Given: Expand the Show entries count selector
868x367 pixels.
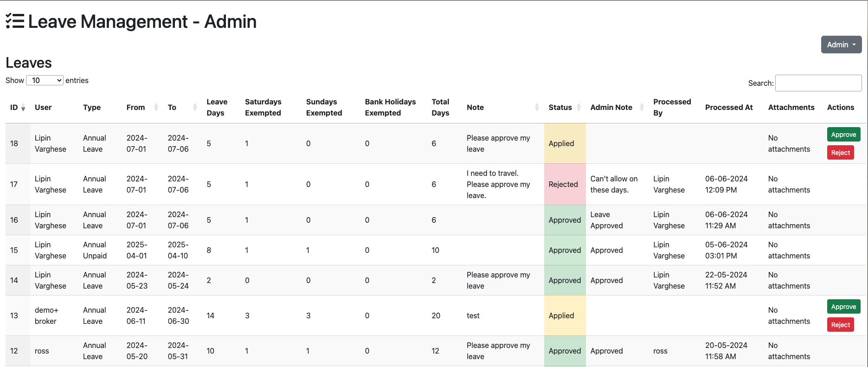Looking at the screenshot, I should pos(45,80).
